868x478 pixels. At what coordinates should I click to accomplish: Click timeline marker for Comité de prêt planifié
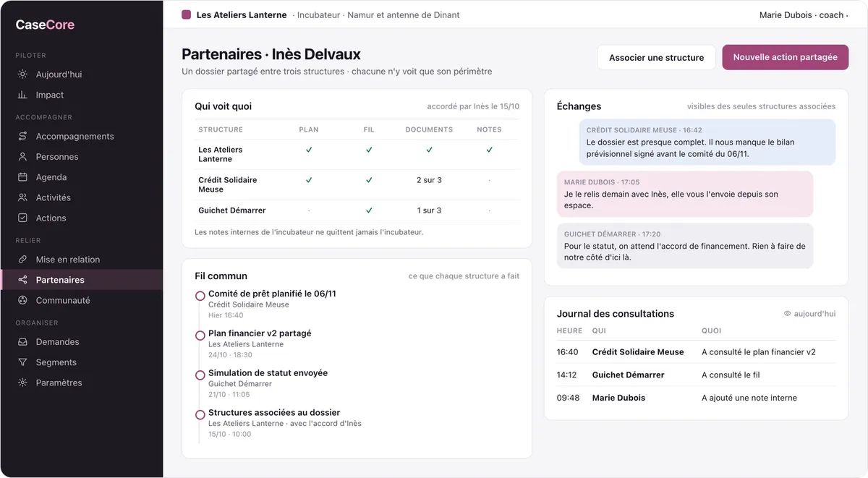coord(200,296)
